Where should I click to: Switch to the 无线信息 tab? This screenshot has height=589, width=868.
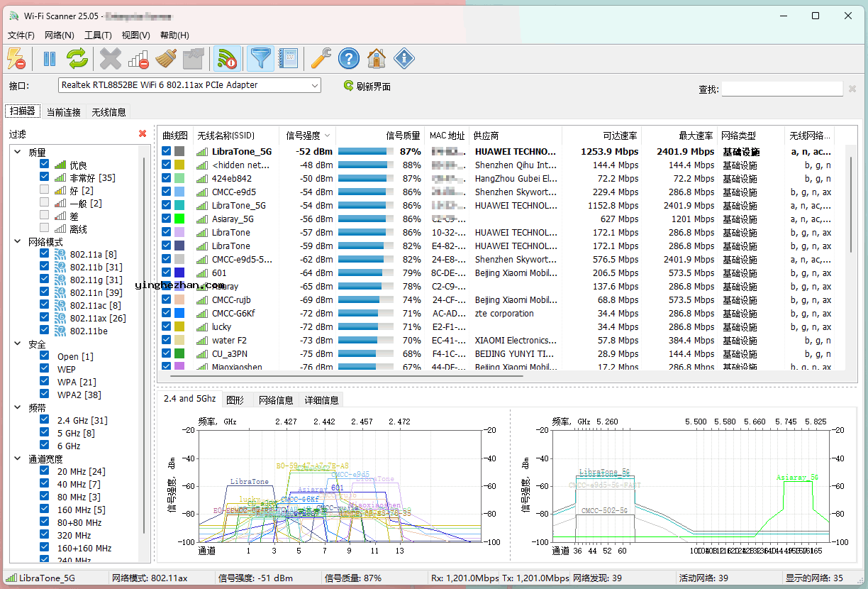coord(108,112)
